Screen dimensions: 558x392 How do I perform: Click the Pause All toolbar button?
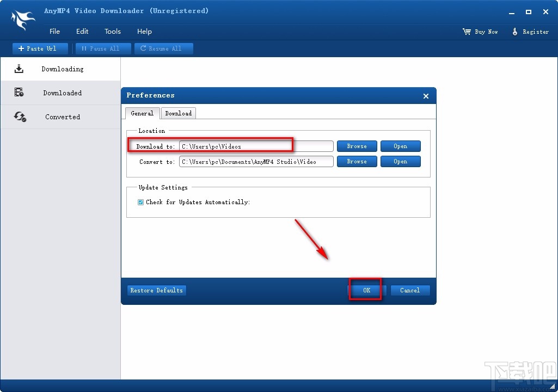pos(103,48)
